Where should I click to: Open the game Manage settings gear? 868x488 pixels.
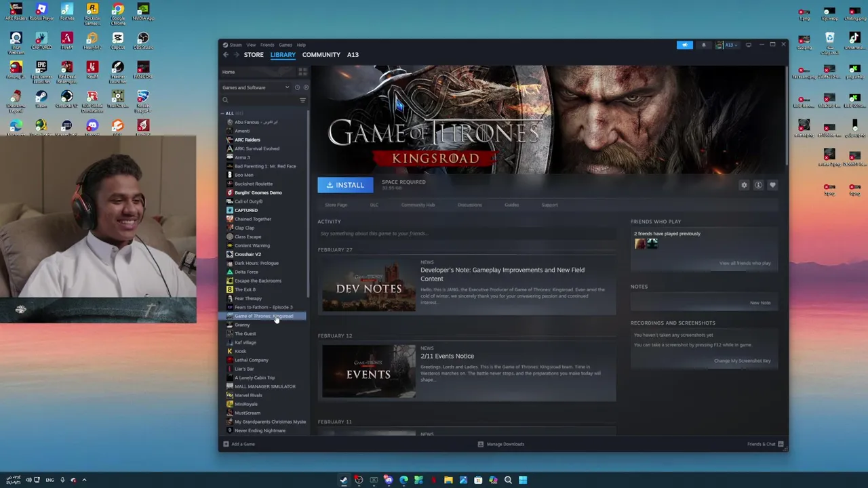[x=744, y=185]
